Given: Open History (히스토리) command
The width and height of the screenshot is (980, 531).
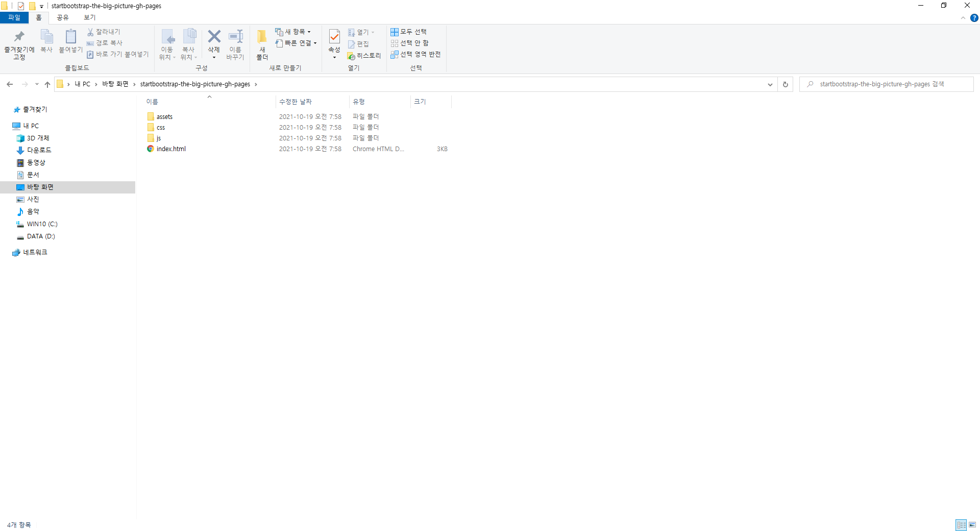Looking at the screenshot, I should 364,56.
